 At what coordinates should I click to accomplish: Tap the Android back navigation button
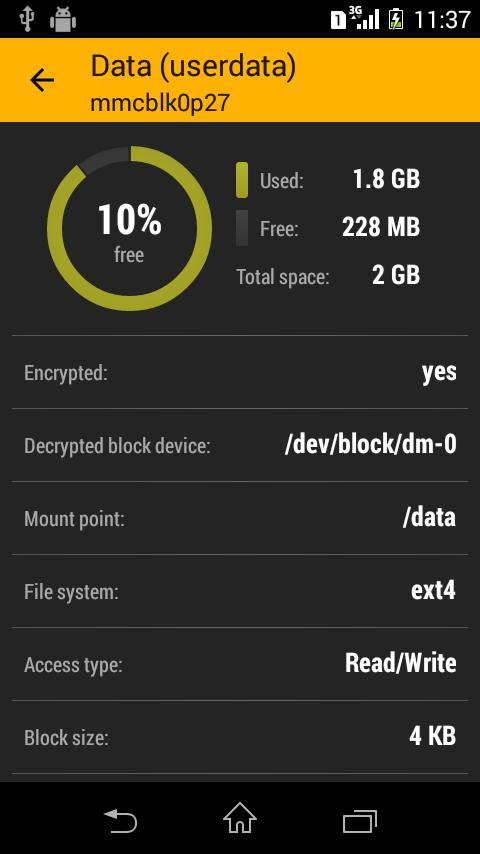point(120,820)
